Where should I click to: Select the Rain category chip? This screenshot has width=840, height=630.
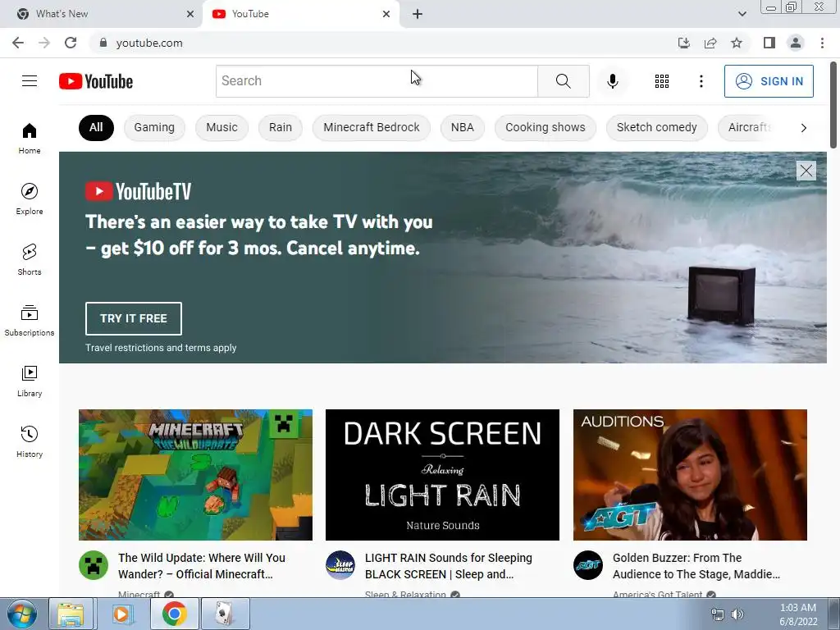click(x=281, y=127)
